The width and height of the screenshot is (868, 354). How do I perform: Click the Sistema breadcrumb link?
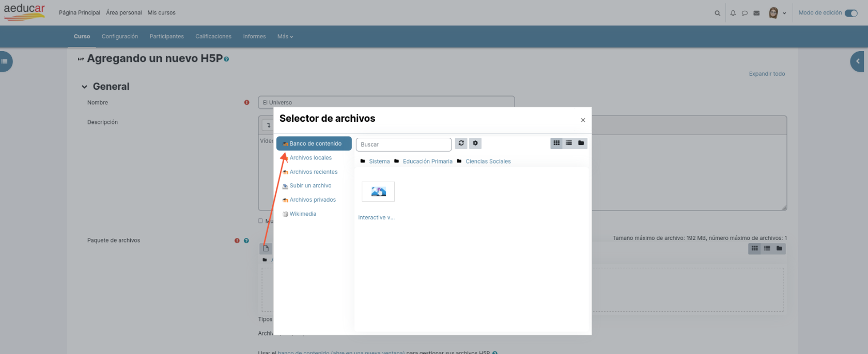[x=379, y=162]
